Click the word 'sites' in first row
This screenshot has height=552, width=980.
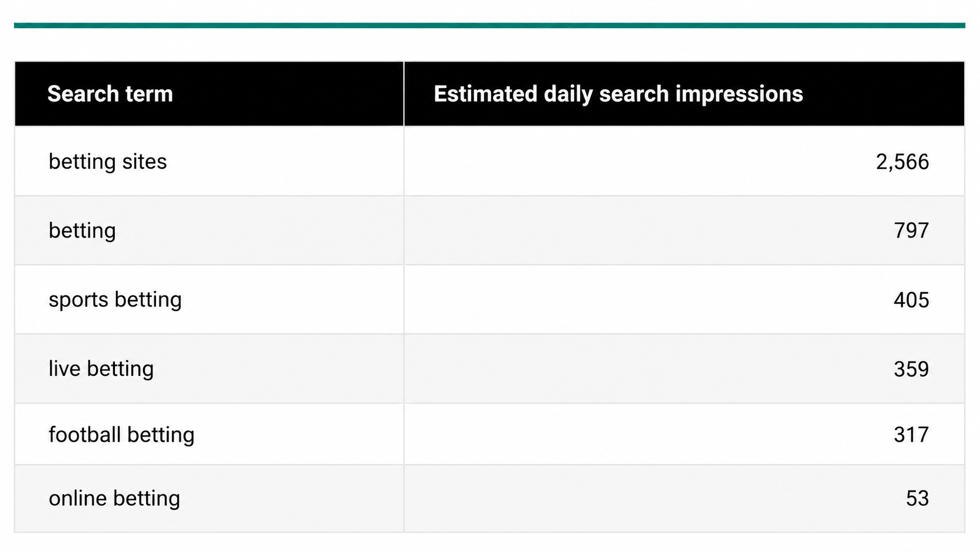(145, 161)
